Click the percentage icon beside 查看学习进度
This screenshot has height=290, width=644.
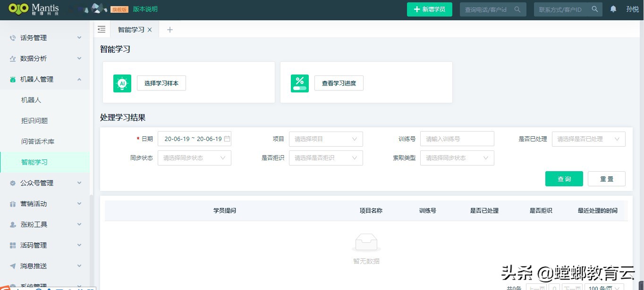point(300,83)
